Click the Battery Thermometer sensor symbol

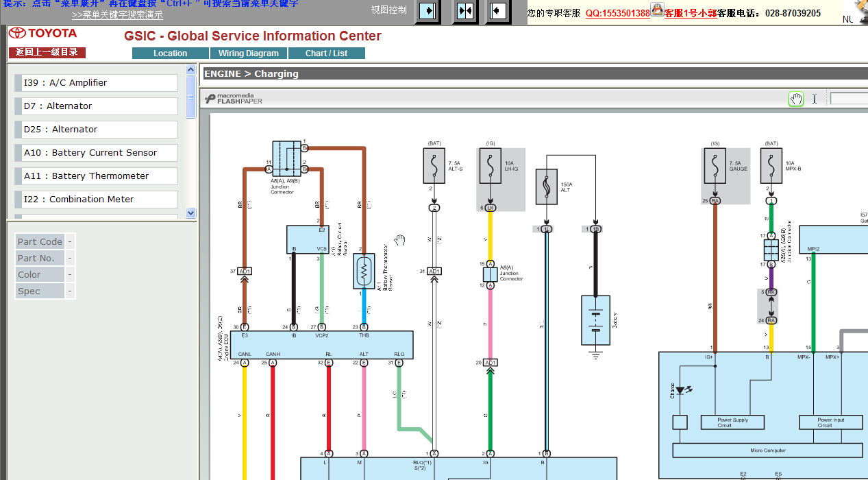click(x=363, y=272)
